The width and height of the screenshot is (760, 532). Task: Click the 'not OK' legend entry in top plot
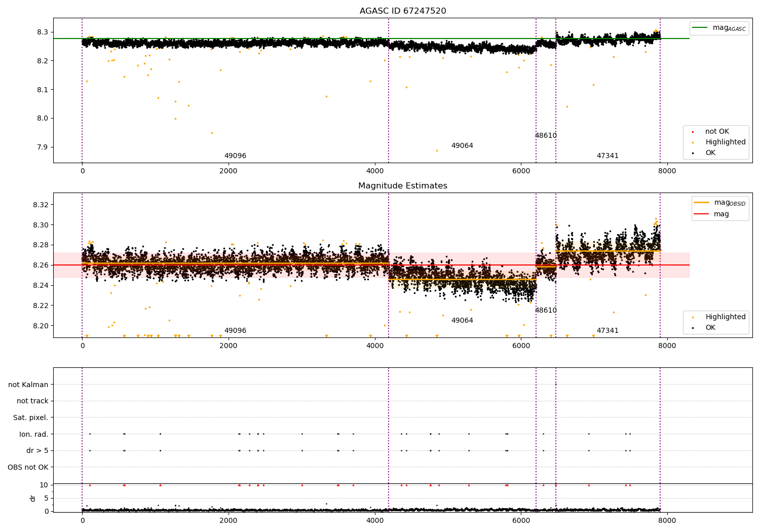tap(717, 132)
